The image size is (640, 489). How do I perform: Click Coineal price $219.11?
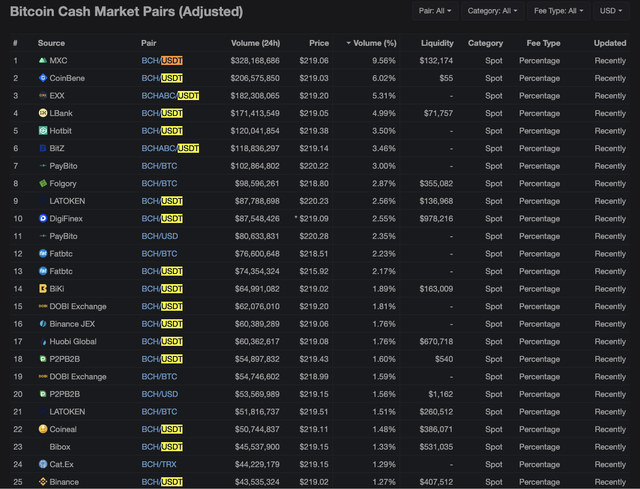(314, 429)
